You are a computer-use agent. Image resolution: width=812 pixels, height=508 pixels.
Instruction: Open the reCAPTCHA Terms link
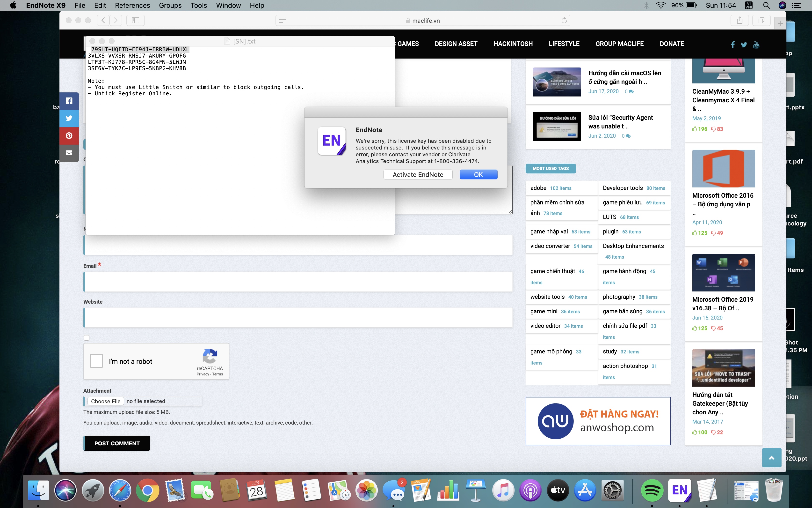click(x=217, y=374)
